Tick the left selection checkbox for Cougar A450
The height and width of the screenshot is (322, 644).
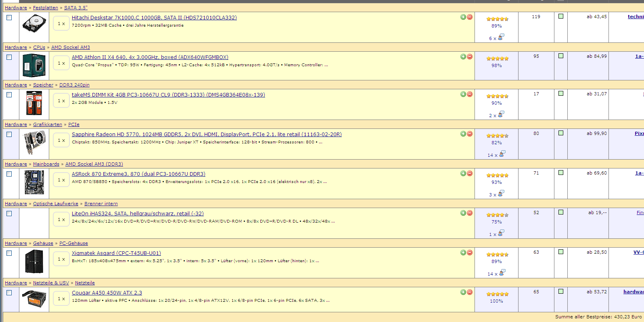click(9, 293)
